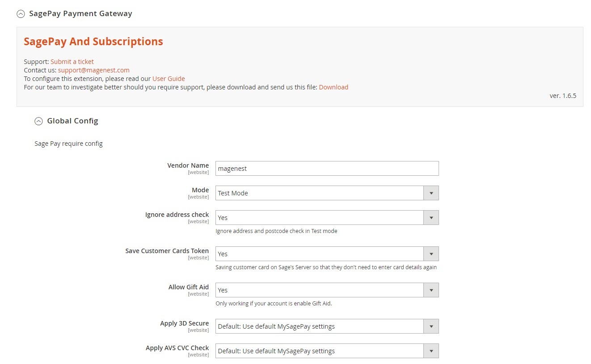Collapse the Global Config section icon
Screen dimensions: 591x364
tap(39, 121)
